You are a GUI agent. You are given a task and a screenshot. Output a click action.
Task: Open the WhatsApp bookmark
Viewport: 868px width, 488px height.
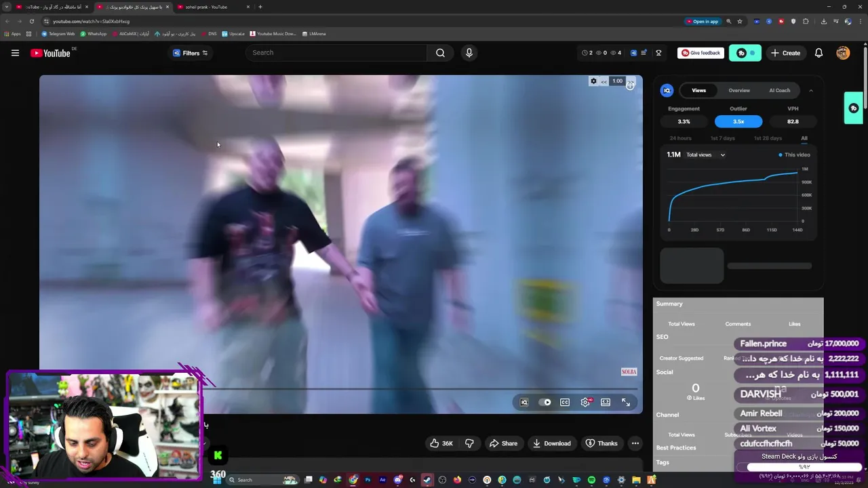tap(93, 33)
